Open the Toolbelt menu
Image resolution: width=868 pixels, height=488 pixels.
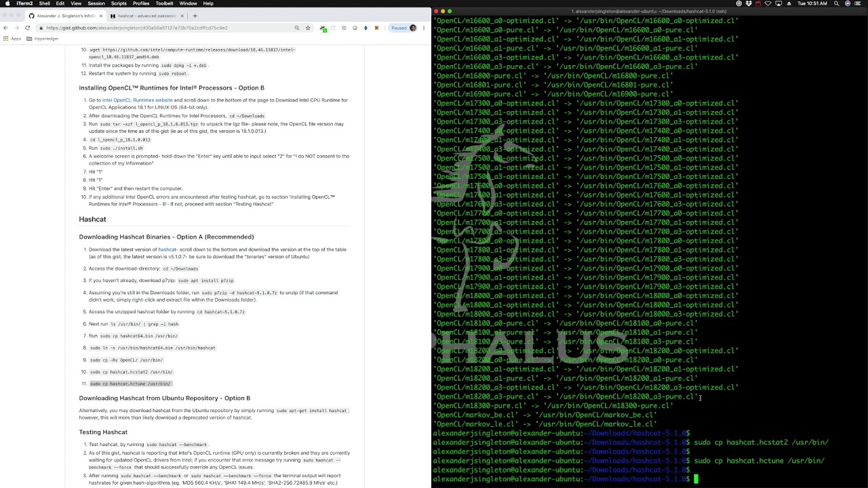pyautogui.click(x=164, y=3)
